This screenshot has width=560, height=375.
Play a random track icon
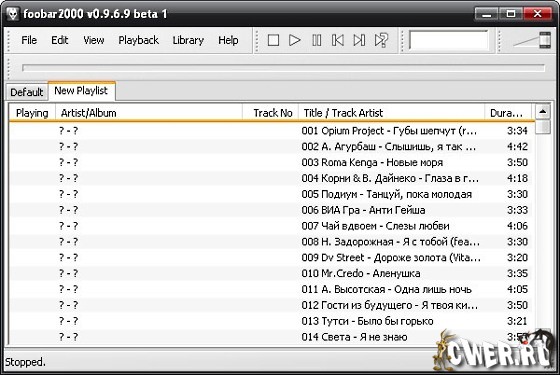pyautogui.click(x=381, y=40)
